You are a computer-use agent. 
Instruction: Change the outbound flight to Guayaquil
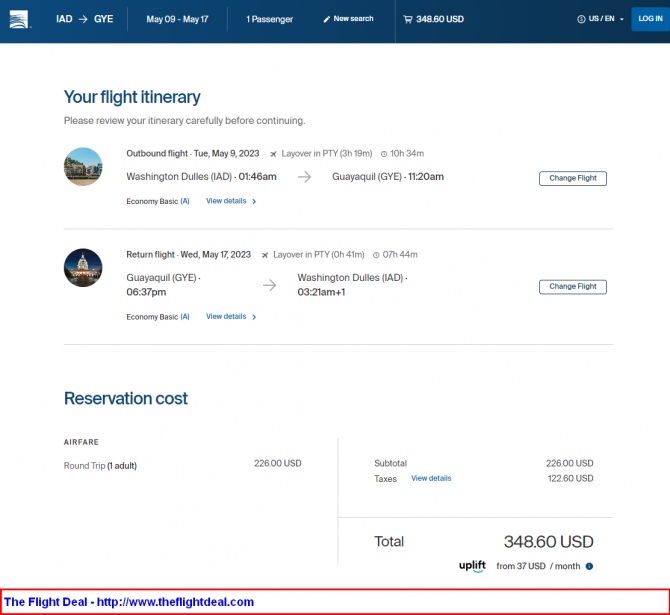pos(573,178)
